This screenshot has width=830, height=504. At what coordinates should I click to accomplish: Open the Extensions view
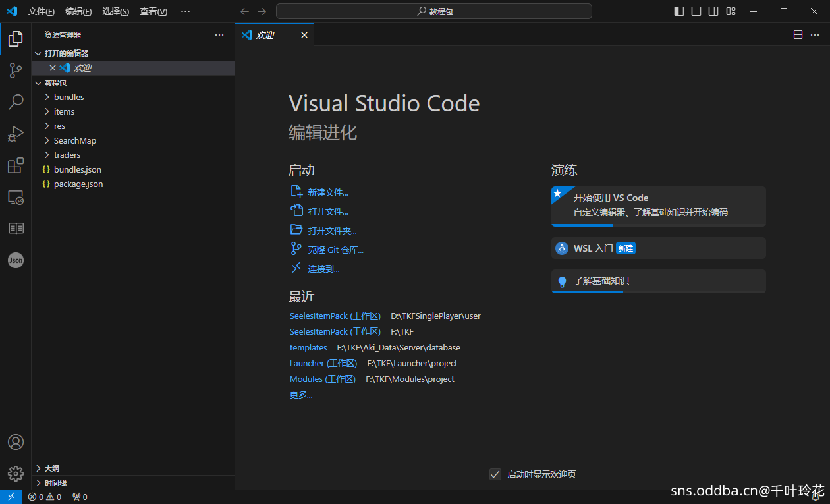click(x=16, y=165)
